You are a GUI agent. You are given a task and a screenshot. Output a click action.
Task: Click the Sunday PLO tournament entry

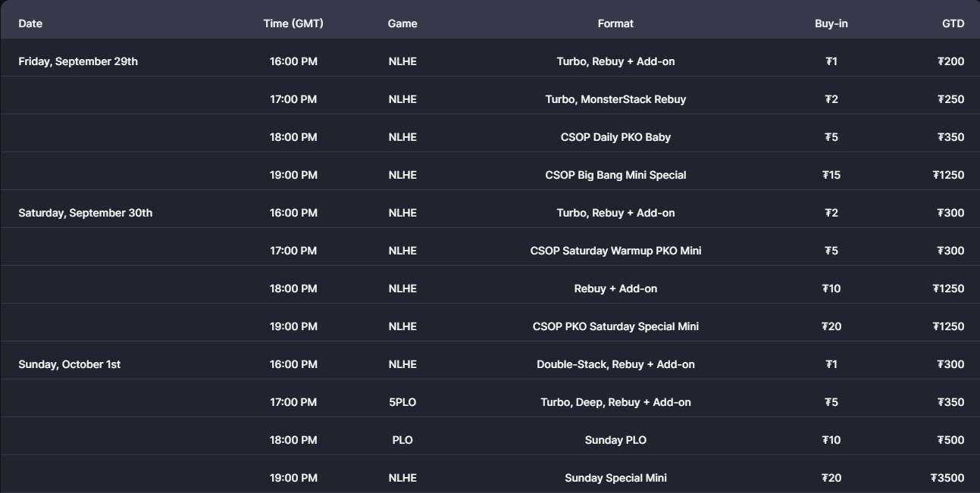(x=615, y=440)
